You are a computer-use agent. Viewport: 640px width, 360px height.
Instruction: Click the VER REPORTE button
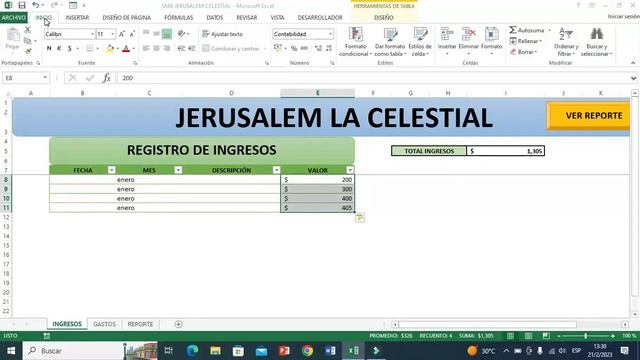coord(589,116)
